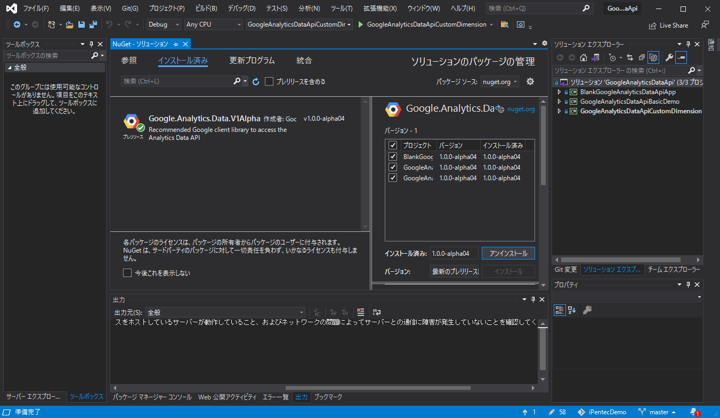720x418 pixels.
Task: Toggle include prerelease checkbox
Action: click(269, 81)
